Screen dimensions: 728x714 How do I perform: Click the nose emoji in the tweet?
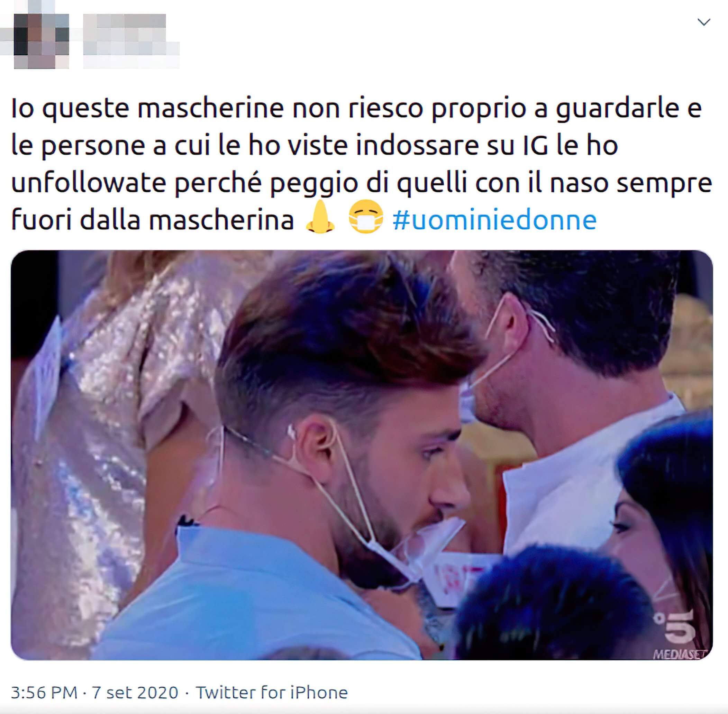pyautogui.click(x=320, y=217)
